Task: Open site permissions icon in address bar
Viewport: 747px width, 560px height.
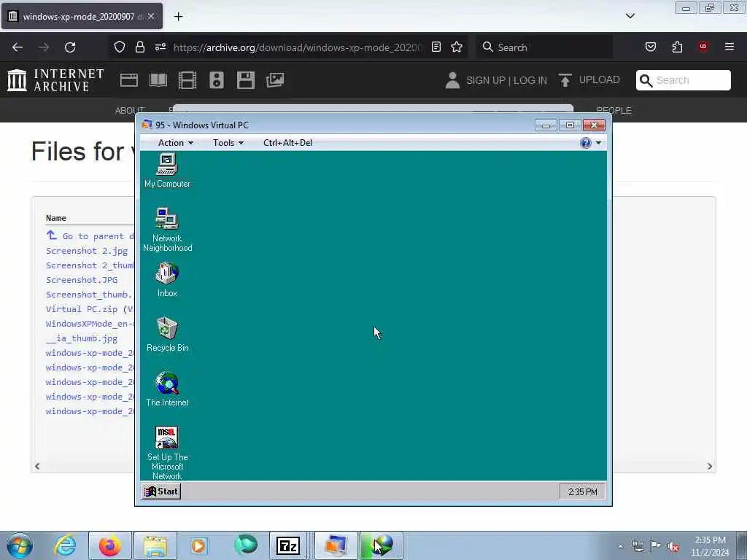Action: [x=160, y=47]
